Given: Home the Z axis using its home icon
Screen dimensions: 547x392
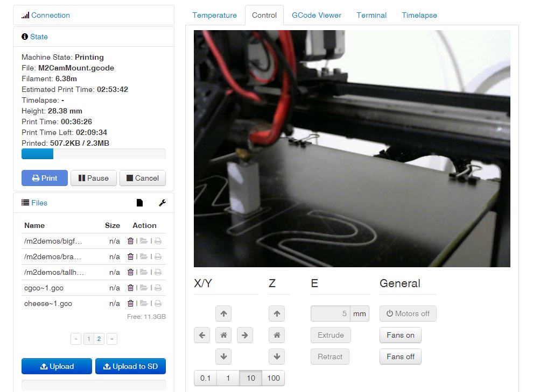Looking at the screenshot, I should pos(277,335).
